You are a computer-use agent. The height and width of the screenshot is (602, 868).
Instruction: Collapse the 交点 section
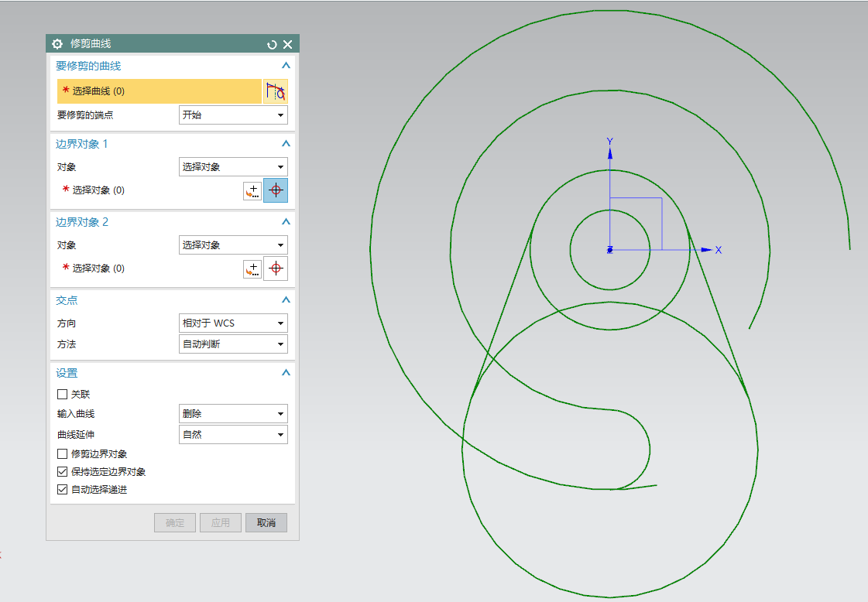pyautogui.click(x=286, y=299)
